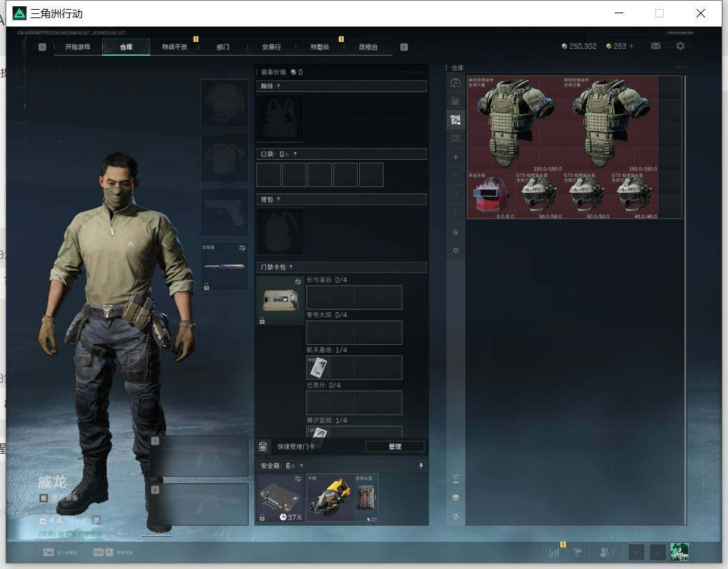Screen dimensions: 728x569
Task: Select the GT5 helmet with 56.0/56.0 durability
Action: point(539,195)
